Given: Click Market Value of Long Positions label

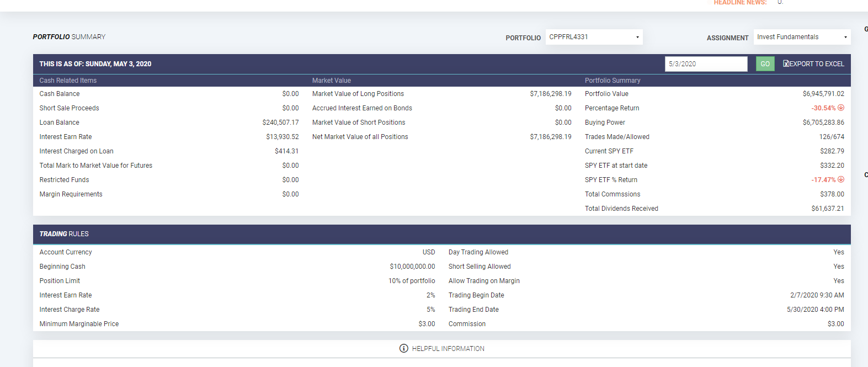Looking at the screenshot, I should point(358,94).
